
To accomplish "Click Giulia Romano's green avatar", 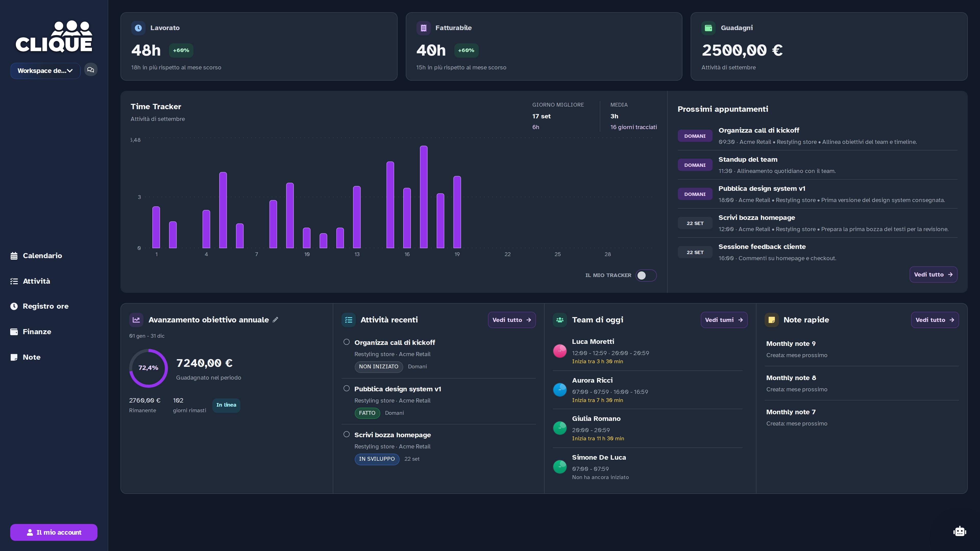I will 560,428.
